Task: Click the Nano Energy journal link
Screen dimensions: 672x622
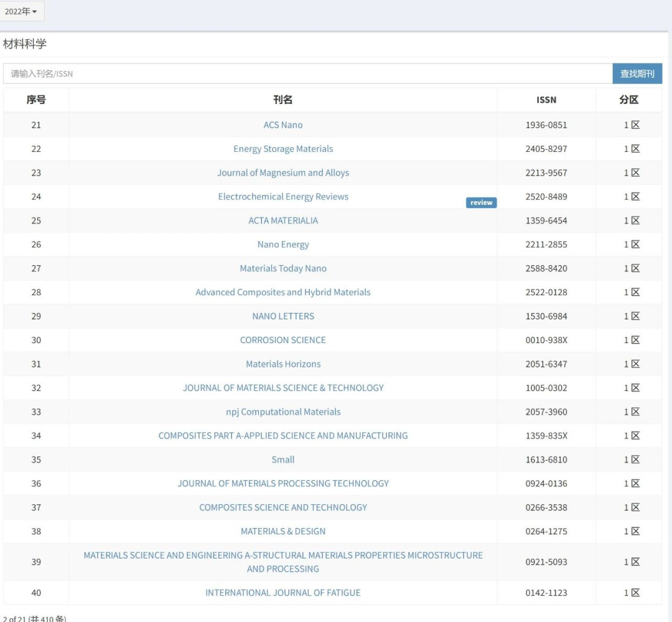Action: click(282, 245)
